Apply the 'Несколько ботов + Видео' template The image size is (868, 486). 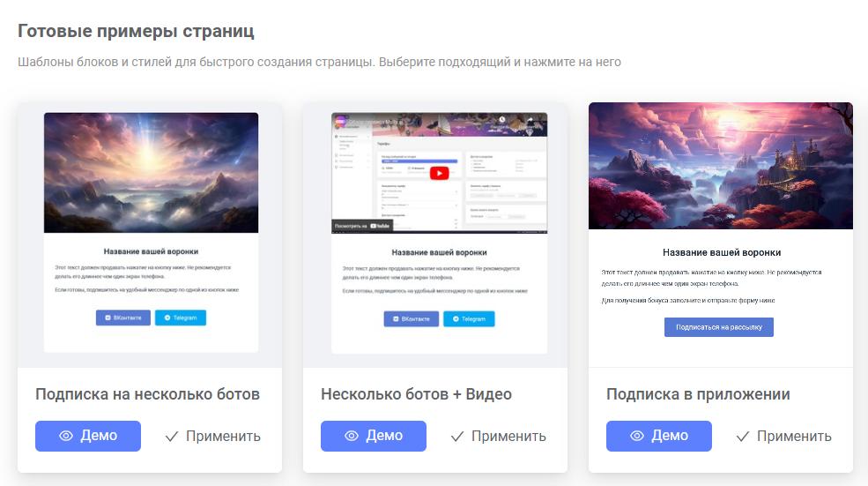pyautogui.click(x=499, y=436)
